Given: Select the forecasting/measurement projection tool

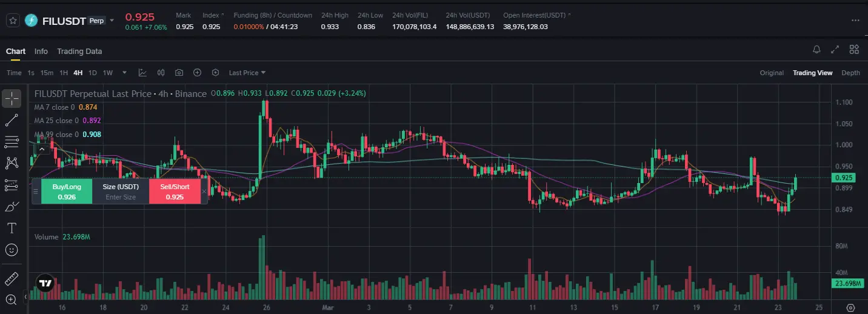Looking at the screenshot, I should click(12, 185).
